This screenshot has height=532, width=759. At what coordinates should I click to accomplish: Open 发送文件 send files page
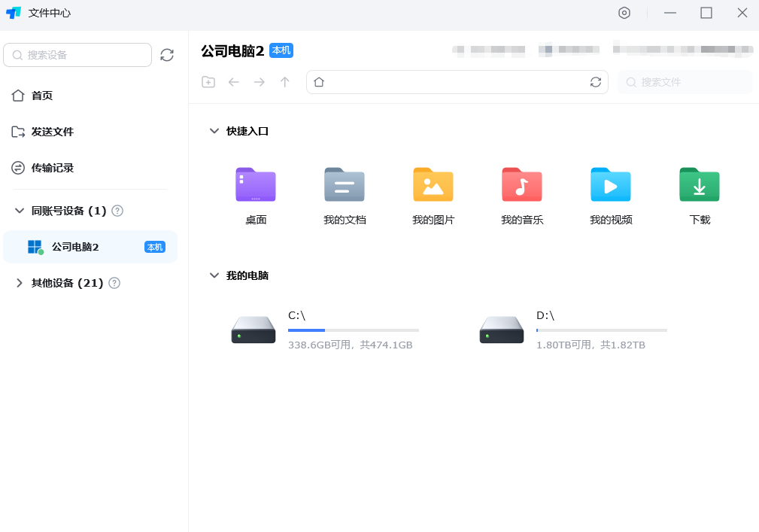(43, 132)
